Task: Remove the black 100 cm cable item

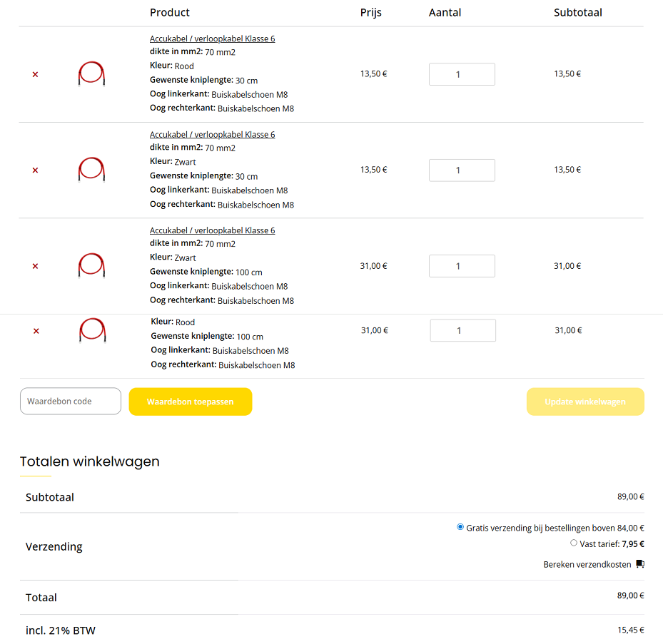Action: click(35, 266)
